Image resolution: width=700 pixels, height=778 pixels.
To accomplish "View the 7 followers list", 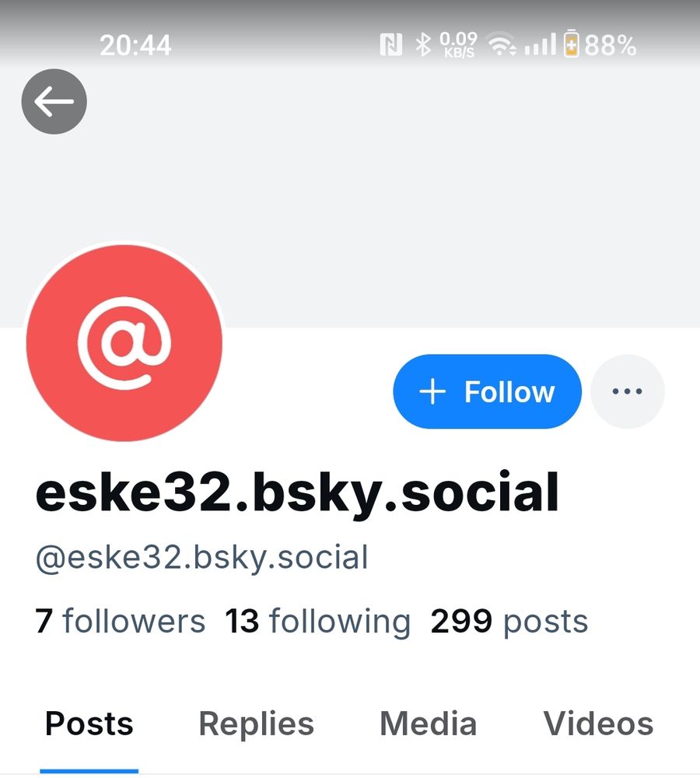I will (120, 621).
